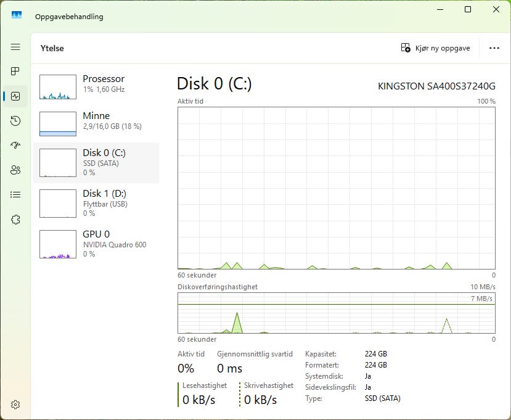Image resolution: width=511 pixels, height=420 pixels.
Task: Click the 'Flyttbar (USB)' disk type text
Action: point(105,204)
